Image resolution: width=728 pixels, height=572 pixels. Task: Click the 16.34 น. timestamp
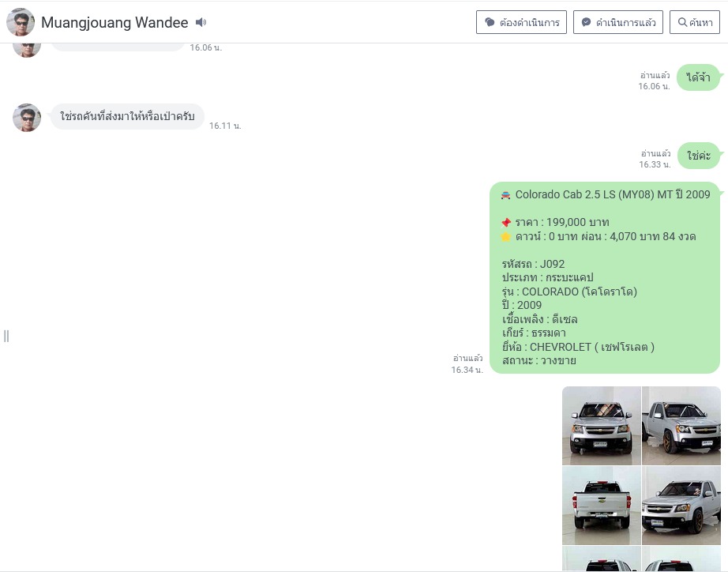467,370
